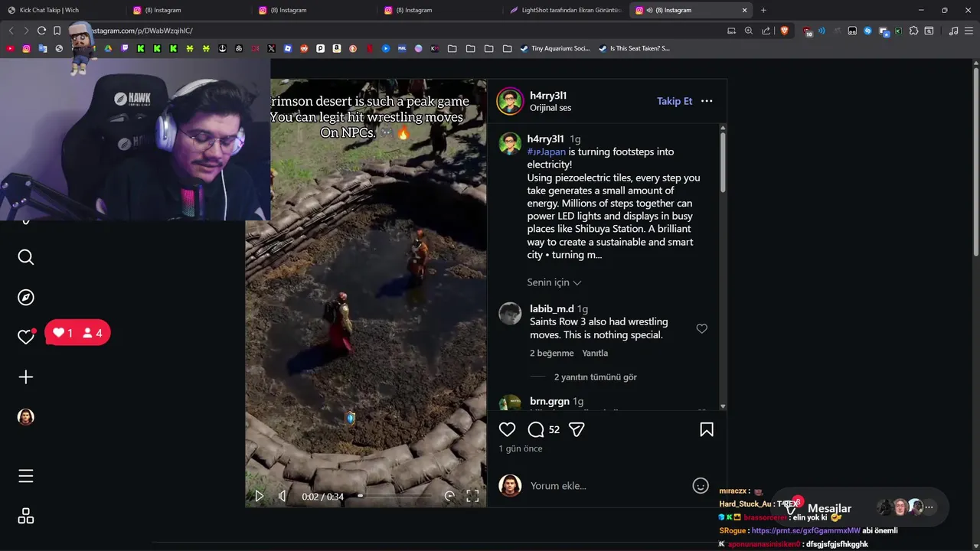Open the post three-dots options menu
Image resolution: width=980 pixels, height=551 pixels.
pos(707,101)
